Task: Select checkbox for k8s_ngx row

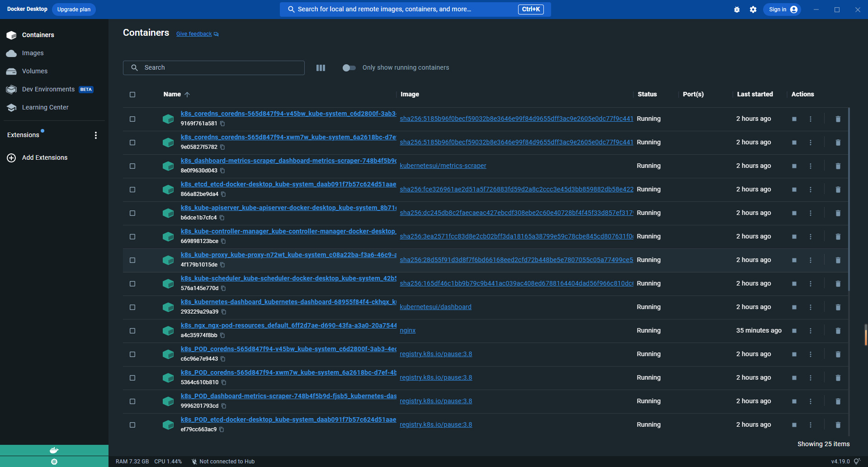Action: click(x=132, y=331)
